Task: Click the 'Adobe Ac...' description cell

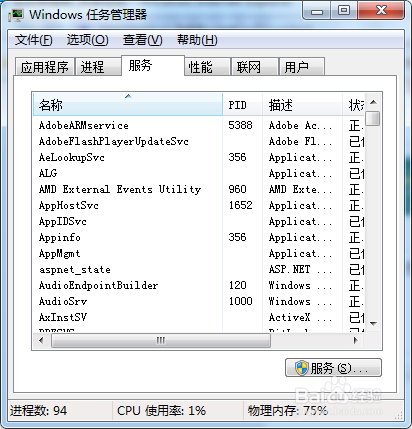Action: pyautogui.click(x=300, y=125)
